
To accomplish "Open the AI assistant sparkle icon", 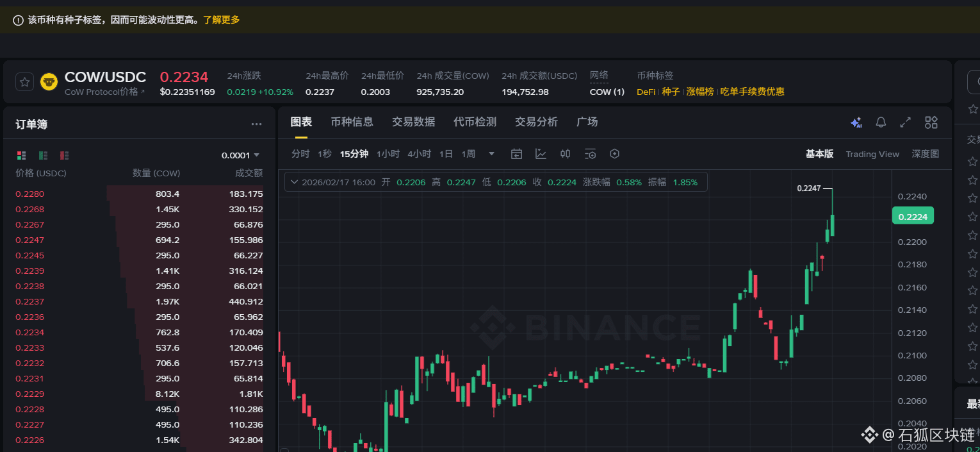I will coord(856,122).
